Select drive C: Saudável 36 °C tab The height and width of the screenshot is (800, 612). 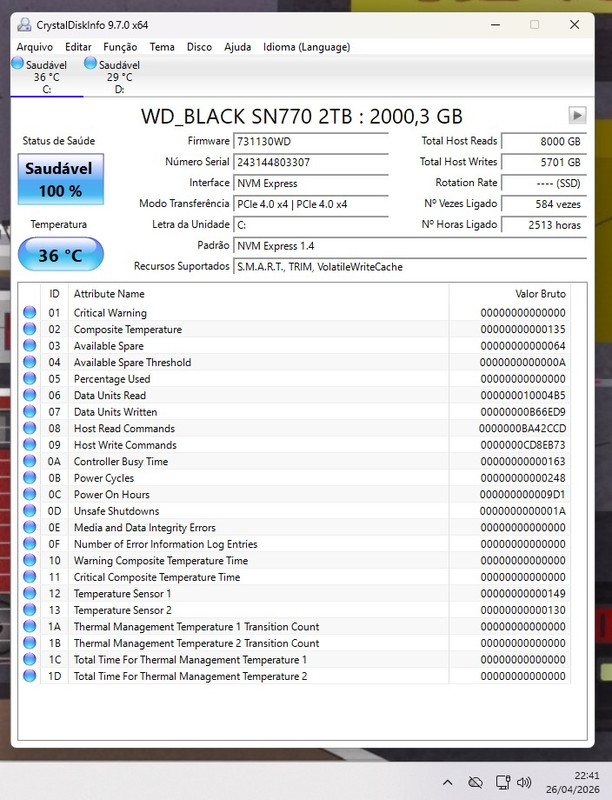[46, 77]
